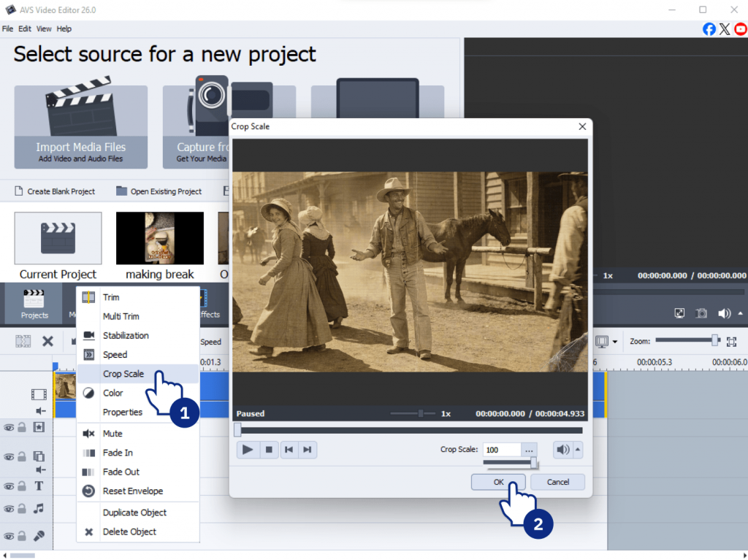This screenshot has width=748, height=560.
Task: Click the Import Media Files tile
Action: [x=80, y=127]
